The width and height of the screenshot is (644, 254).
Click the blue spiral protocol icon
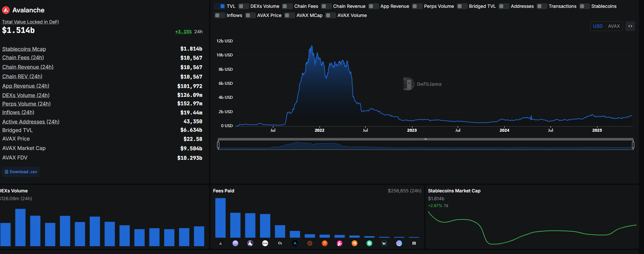(399, 243)
